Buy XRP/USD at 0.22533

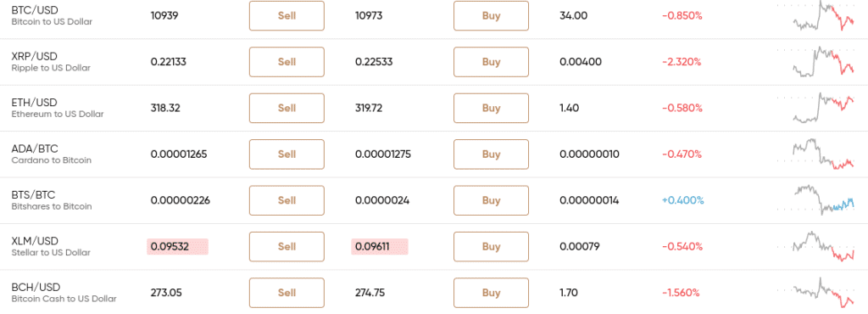(x=491, y=62)
